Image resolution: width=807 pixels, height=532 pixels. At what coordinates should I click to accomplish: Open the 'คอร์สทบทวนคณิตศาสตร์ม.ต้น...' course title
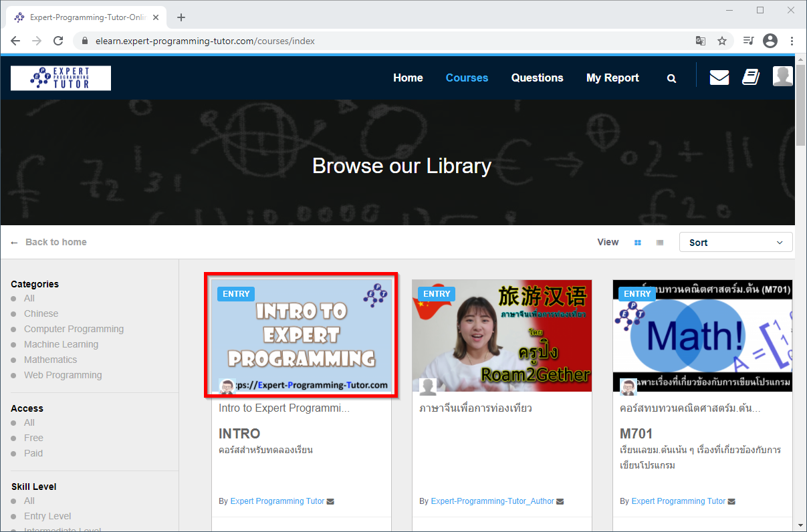coord(690,408)
